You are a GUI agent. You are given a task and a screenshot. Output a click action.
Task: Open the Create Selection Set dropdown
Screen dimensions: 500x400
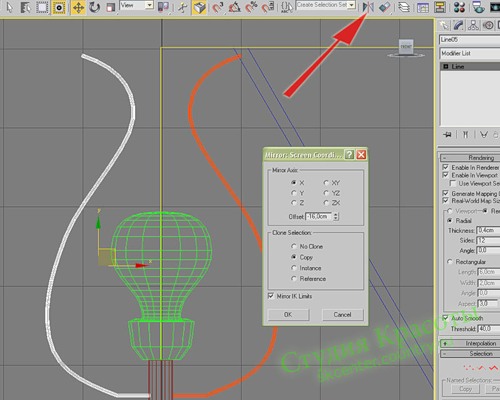tap(326, 5)
